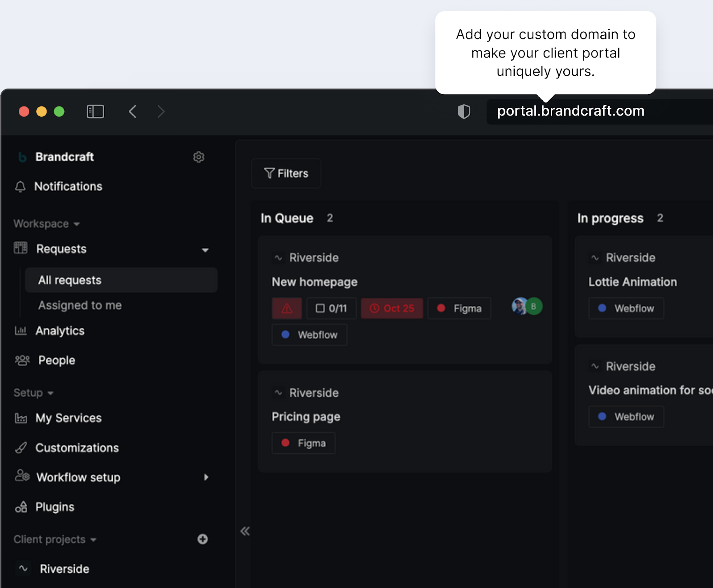
Task: Click the shield icon in the address bar
Action: click(x=464, y=111)
